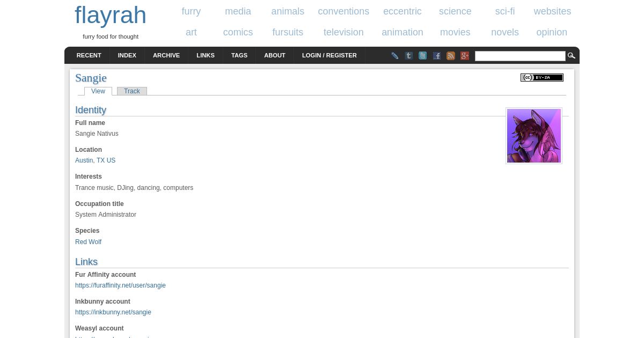Browse the science category
Screen dimensions: 644x338
point(455,11)
